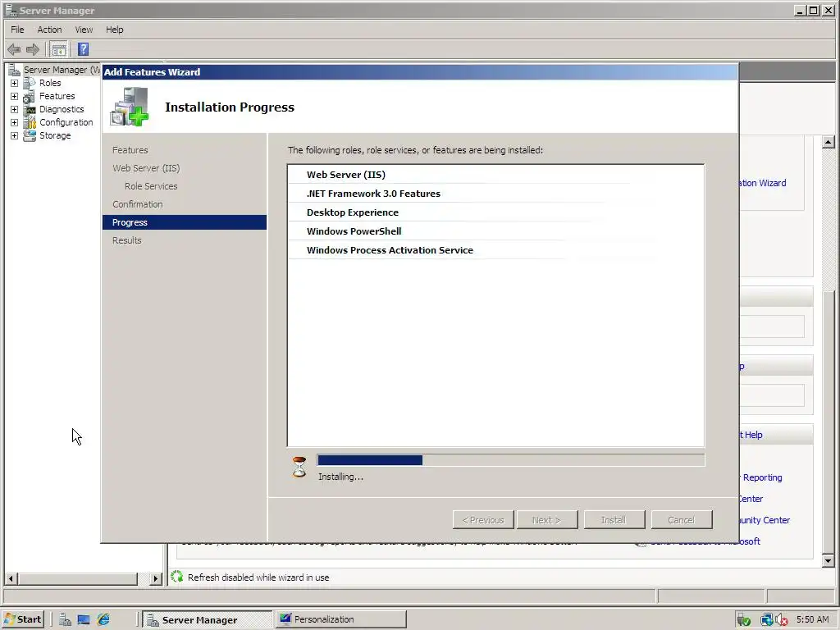840x630 pixels.
Task: Switch to Personalization taskbar window
Action: coord(340,619)
